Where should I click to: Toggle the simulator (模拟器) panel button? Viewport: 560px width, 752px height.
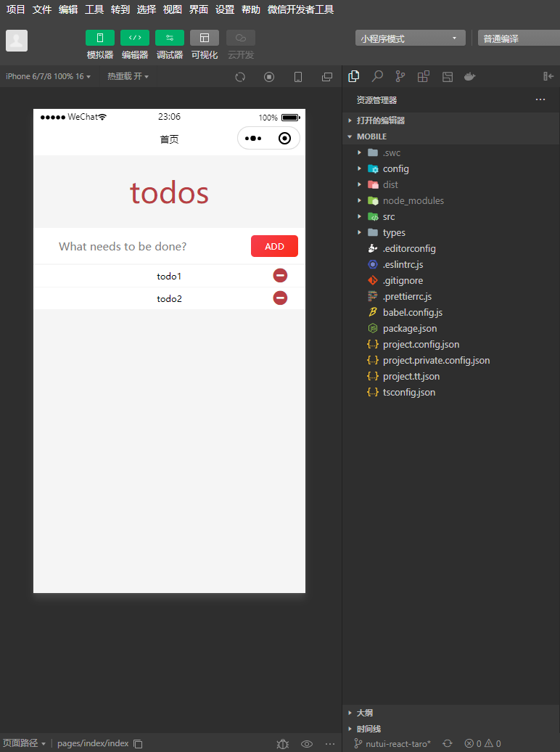tap(99, 38)
